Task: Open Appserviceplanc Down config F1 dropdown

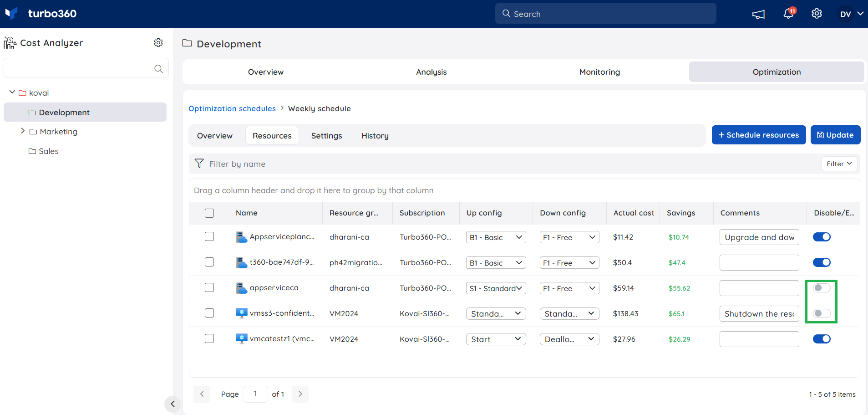Action: [x=569, y=237]
